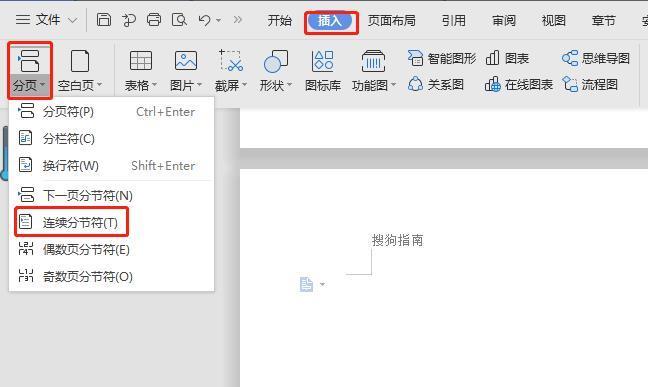
Task: Click the paste options icon in document
Action: coord(306,284)
